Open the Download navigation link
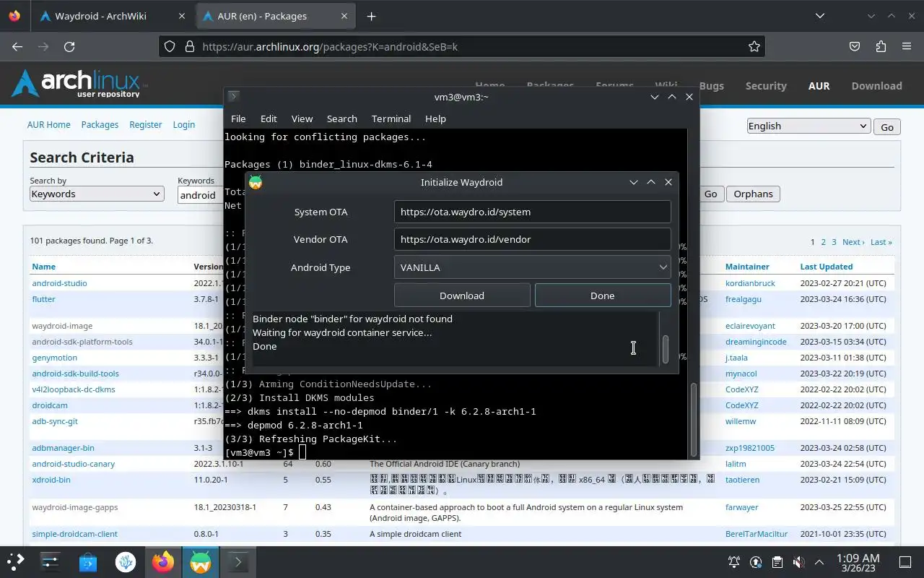This screenshot has height=578, width=924. click(x=876, y=85)
